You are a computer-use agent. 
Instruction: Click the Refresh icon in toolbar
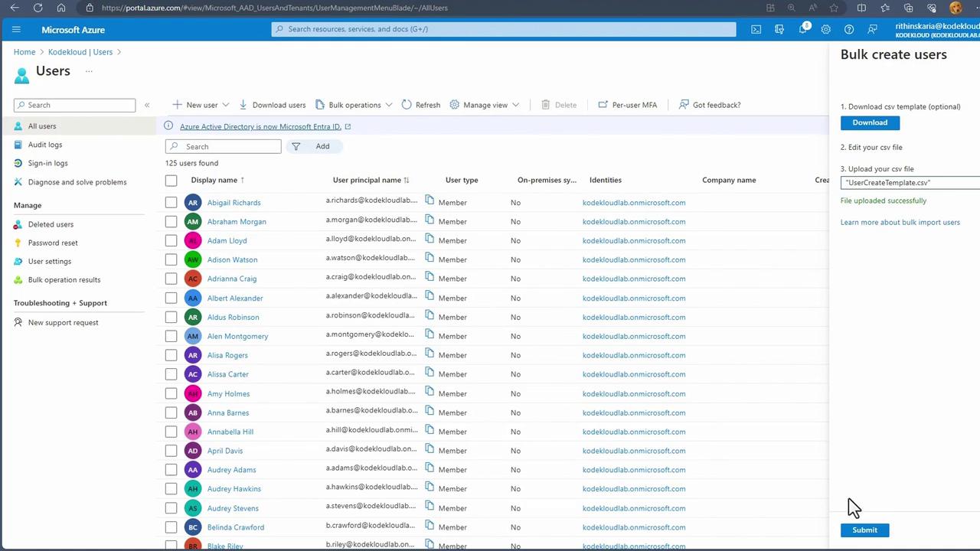pyautogui.click(x=407, y=105)
